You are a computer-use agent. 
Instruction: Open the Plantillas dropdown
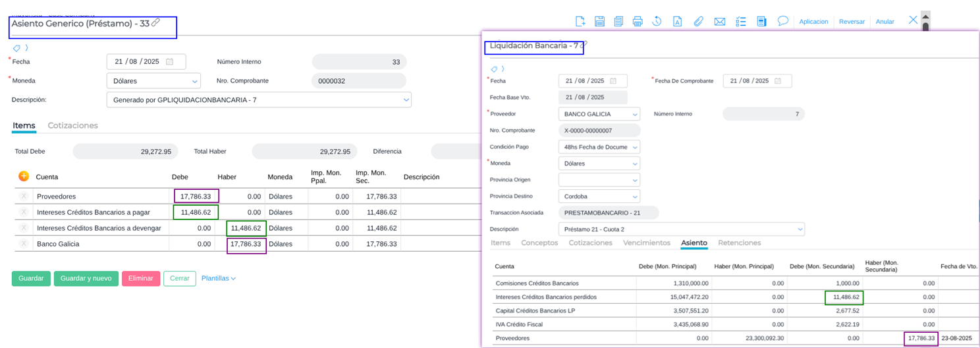219,279
